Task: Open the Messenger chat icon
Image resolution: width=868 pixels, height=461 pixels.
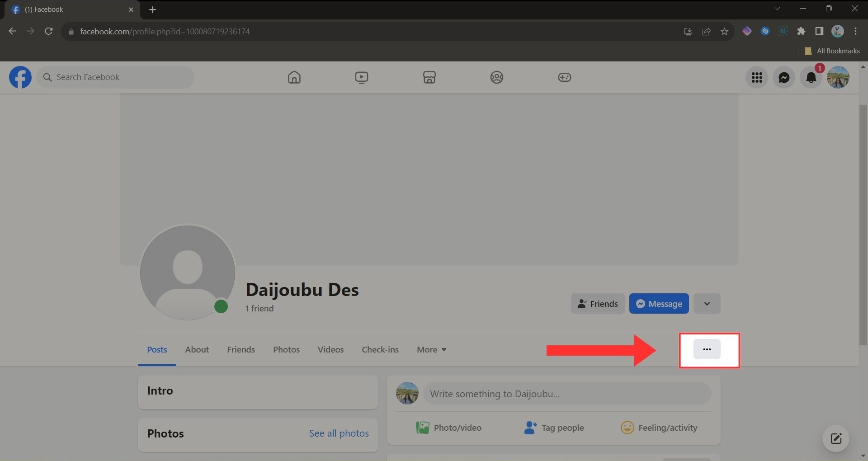Action: pos(783,78)
